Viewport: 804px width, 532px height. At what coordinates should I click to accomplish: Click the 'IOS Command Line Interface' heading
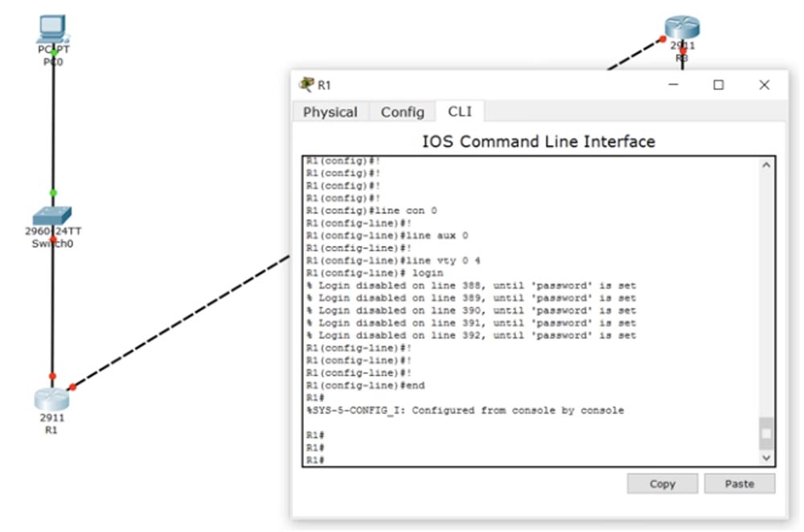(539, 141)
